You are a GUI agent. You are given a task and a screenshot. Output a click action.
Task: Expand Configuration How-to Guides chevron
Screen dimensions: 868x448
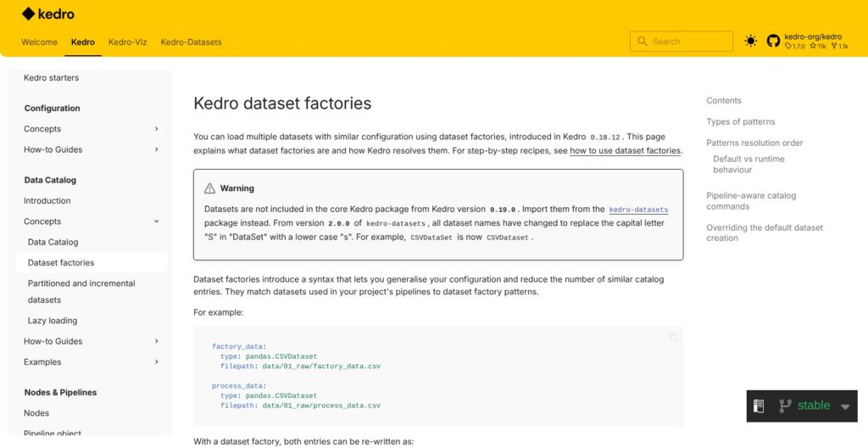[x=157, y=149]
